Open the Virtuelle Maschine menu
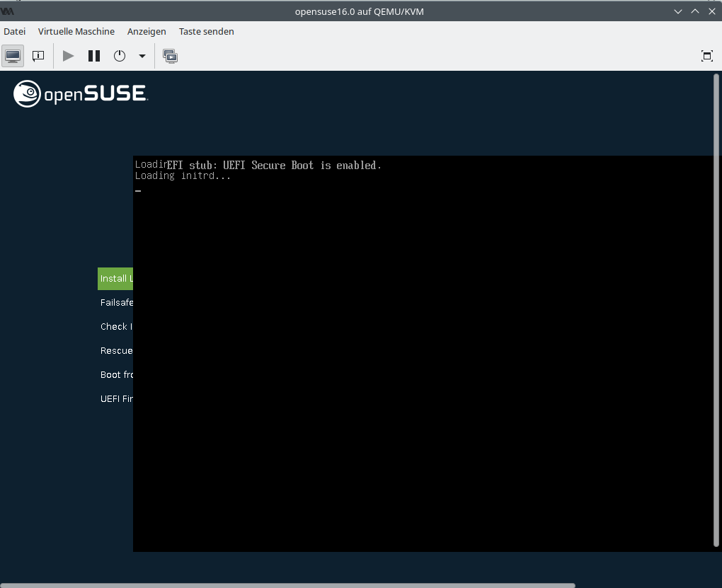Screen dimensions: 722x588 76,31
